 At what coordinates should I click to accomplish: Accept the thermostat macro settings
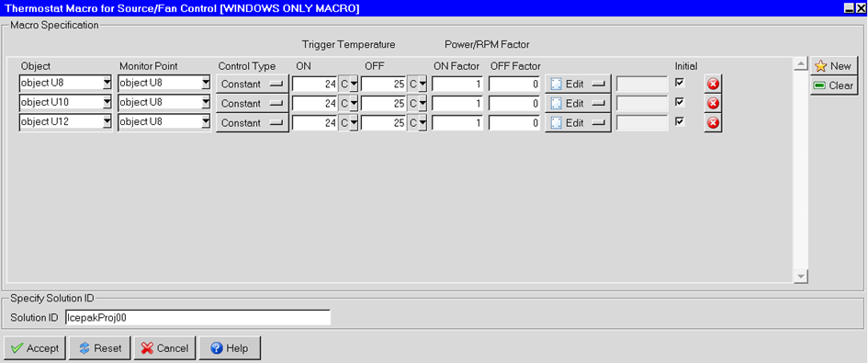(35, 348)
